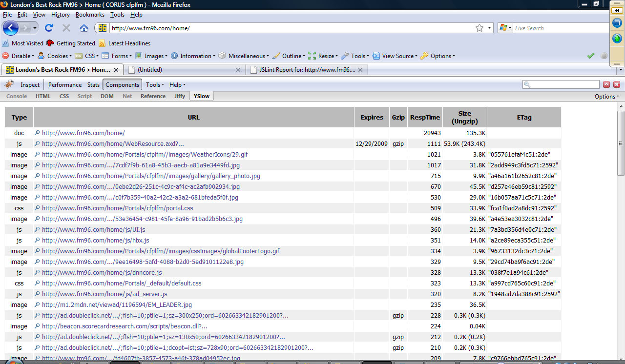Click the red minimize Firebug button
Screen dimensions: 625x364
pos(606,84)
